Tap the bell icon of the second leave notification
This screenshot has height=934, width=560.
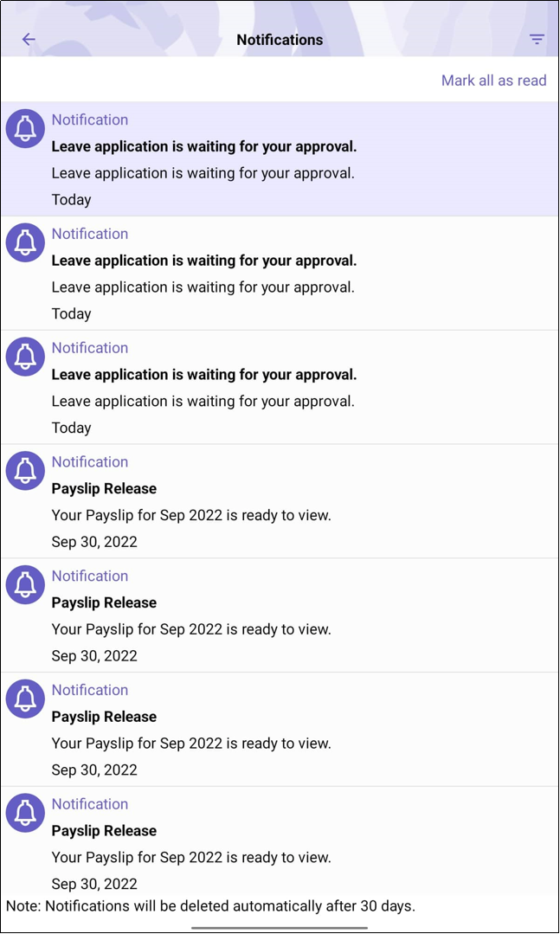pos(25,242)
